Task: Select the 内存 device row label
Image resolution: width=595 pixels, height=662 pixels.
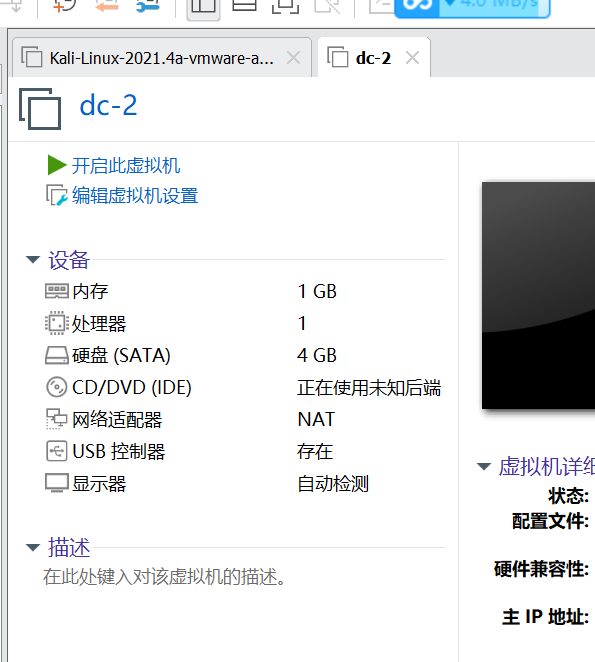Action: (90, 291)
